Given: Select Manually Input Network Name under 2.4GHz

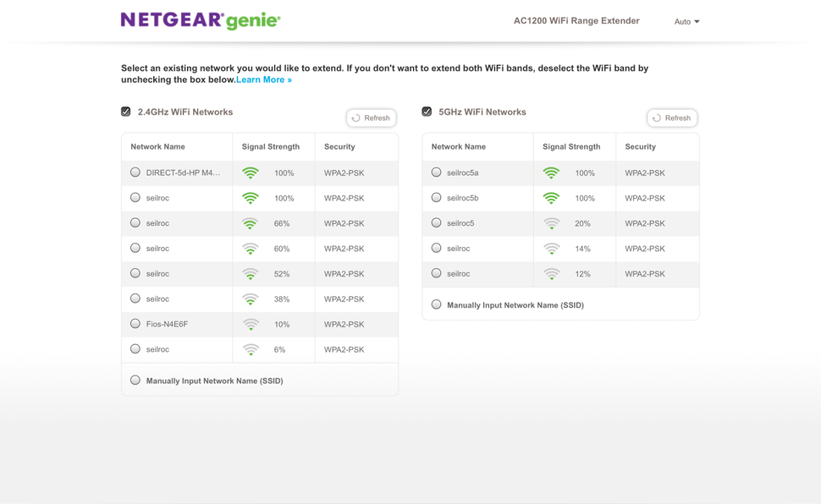Looking at the screenshot, I should tap(135, 381).
